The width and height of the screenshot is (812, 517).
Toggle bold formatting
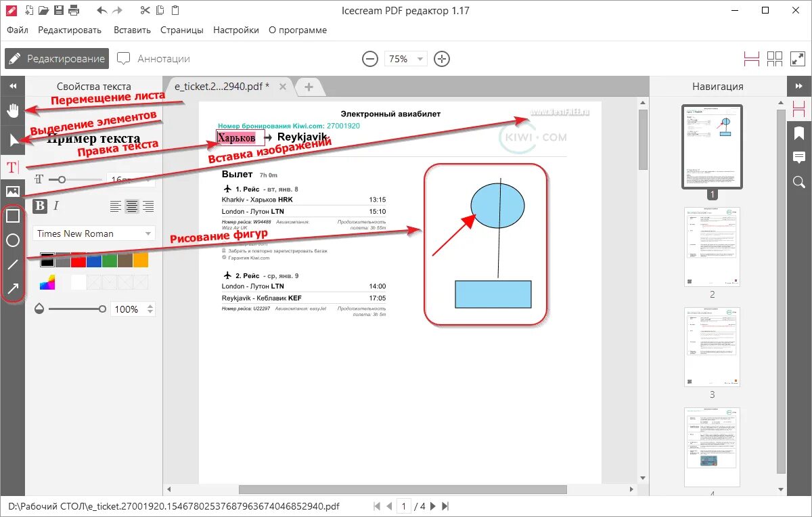pos(41,206)
